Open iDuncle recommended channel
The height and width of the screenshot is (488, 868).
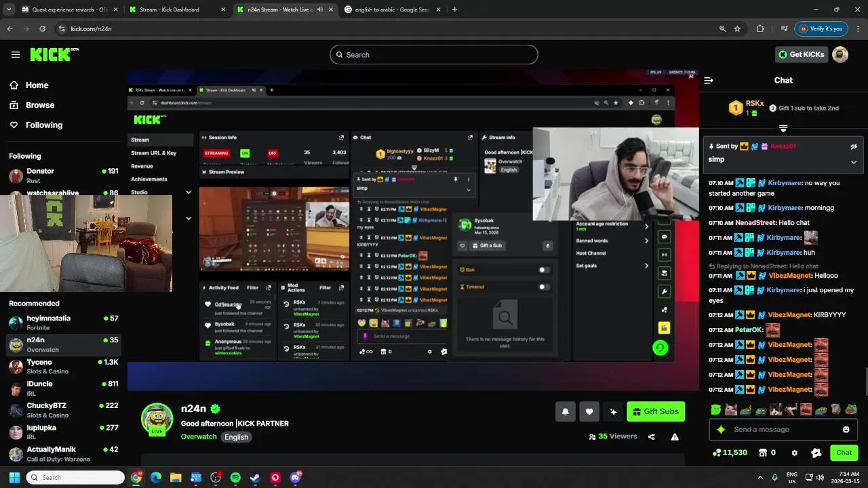[x=64, y=388]
